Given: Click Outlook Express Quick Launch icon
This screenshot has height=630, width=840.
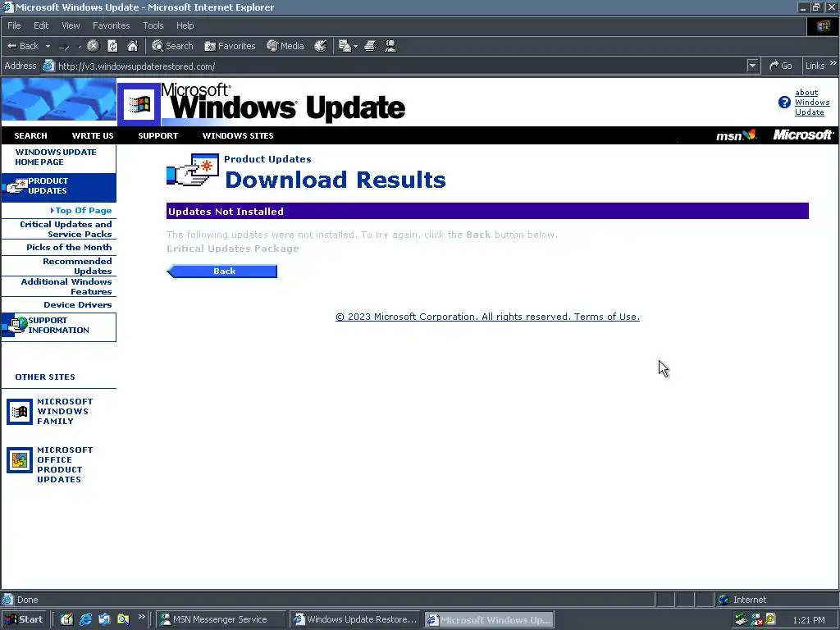Looking at the screenshot, I should (104, 620).
